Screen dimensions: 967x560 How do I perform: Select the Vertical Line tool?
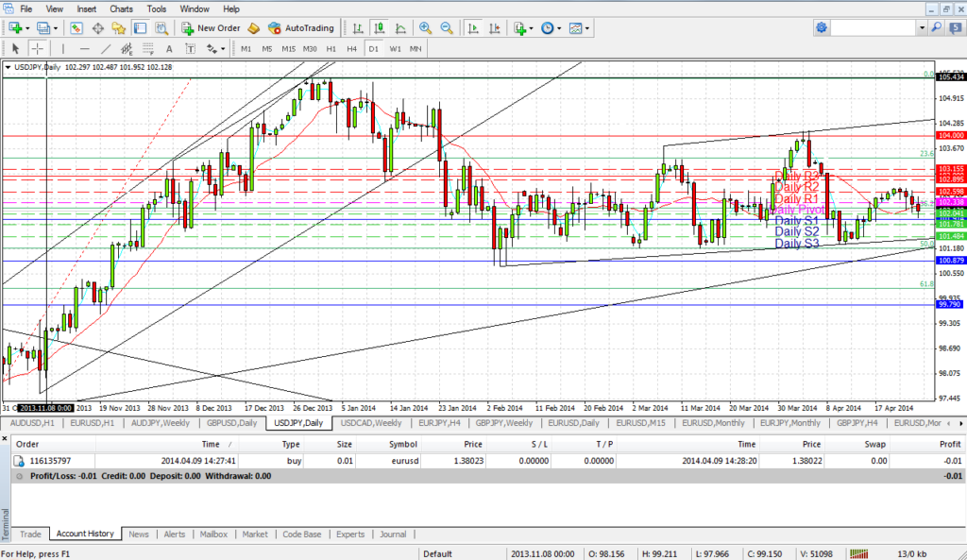pos(63,48)
